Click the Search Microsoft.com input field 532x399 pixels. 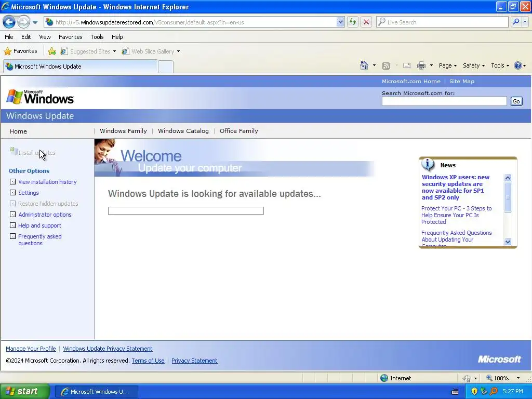pos(444,101)
